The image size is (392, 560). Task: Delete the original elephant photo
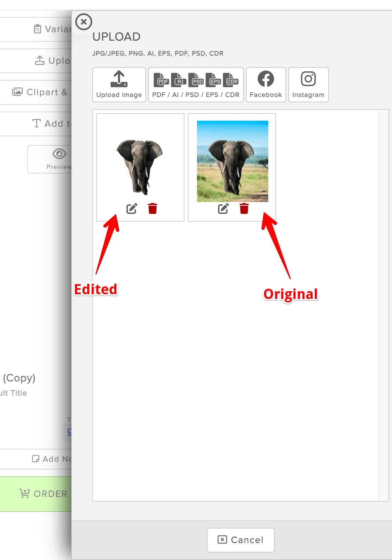pos(244,208)
